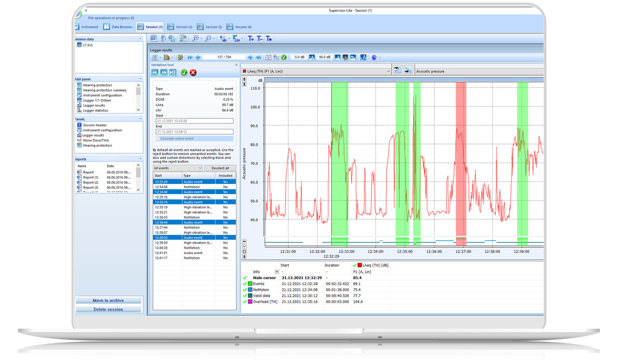Go to the last logger record

[x=258, y=57]
